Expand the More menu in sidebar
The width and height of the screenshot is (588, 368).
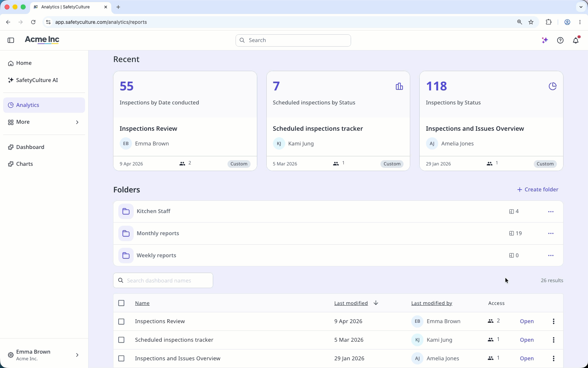[x=44, y=122]
